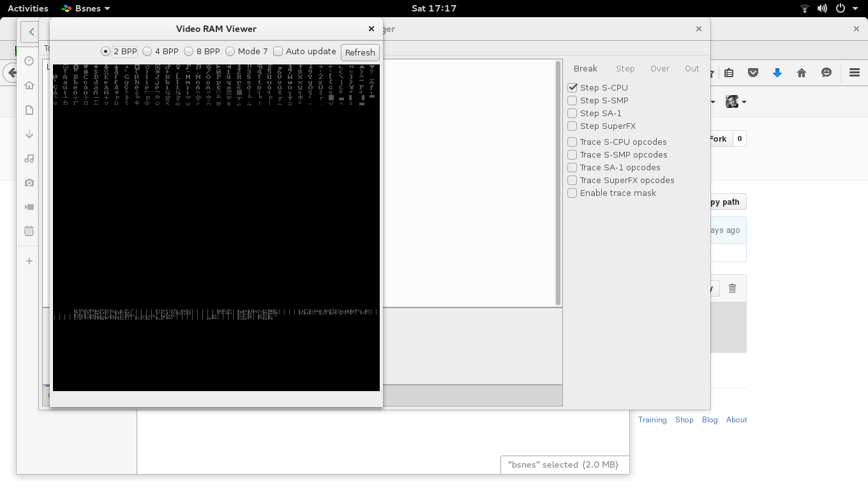Open the user avatar dropdown on the web page
Viewport: 868px width, 490px height.
736,101
